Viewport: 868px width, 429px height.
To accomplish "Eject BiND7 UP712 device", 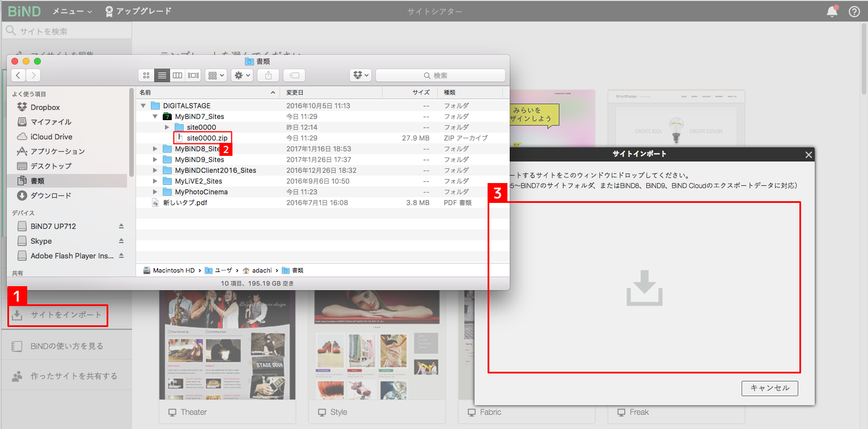I will (x=121, y=226).
